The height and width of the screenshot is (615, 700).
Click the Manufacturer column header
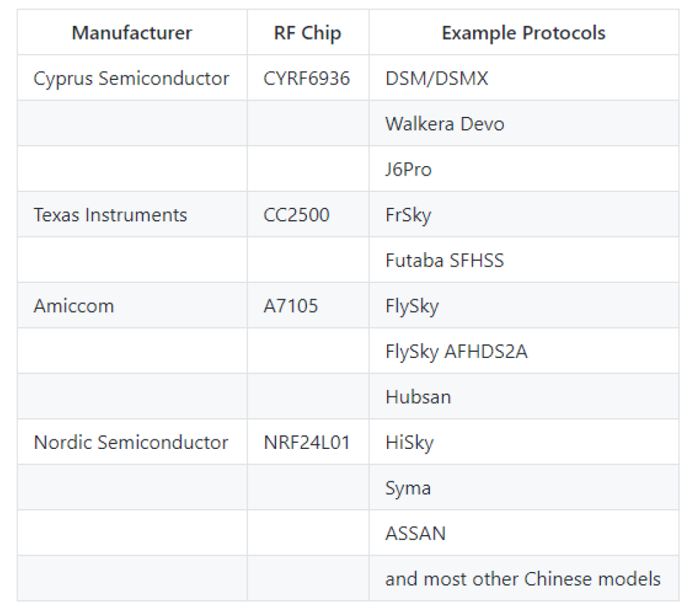132,33
